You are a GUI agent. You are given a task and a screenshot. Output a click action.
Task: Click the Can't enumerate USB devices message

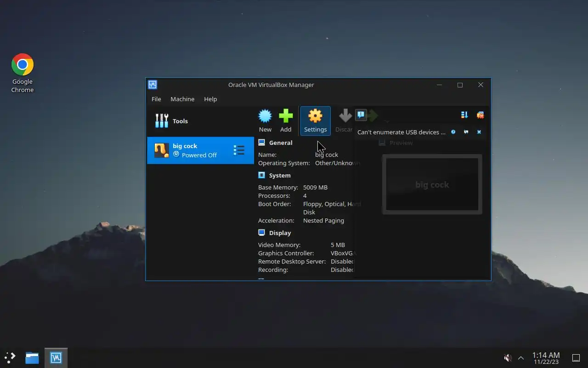tap(401, 132)
